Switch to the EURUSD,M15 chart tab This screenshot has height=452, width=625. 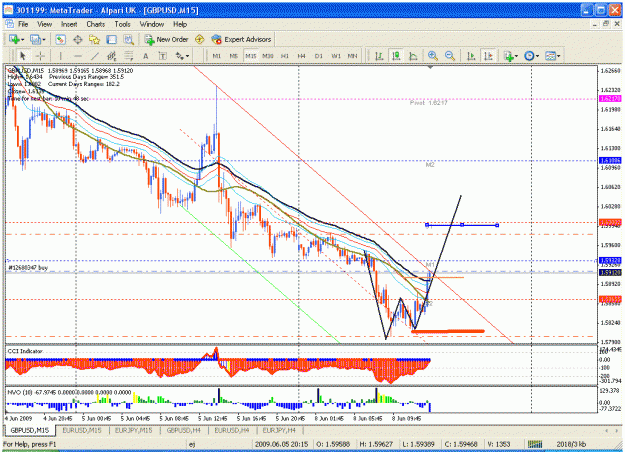click(x=82, y=430)
